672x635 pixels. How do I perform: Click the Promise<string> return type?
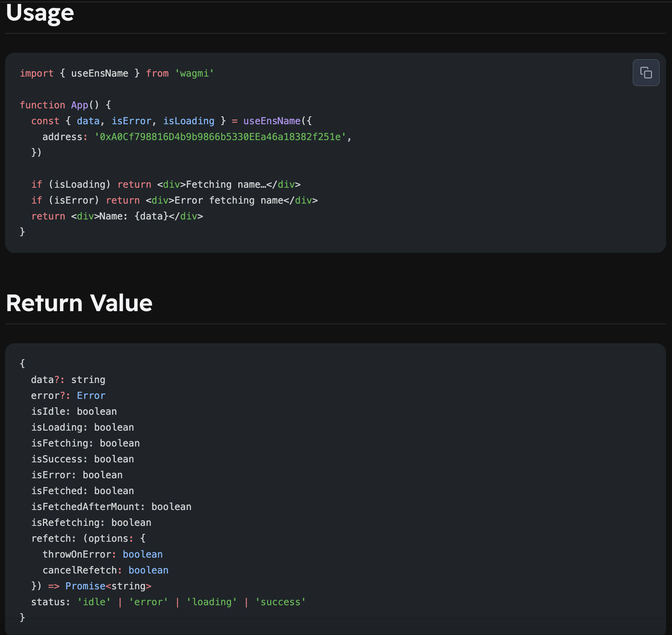coord(108,586)
